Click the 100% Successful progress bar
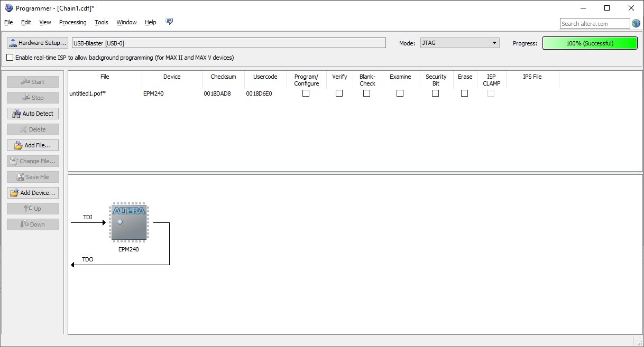 click(x=590, y=43)
